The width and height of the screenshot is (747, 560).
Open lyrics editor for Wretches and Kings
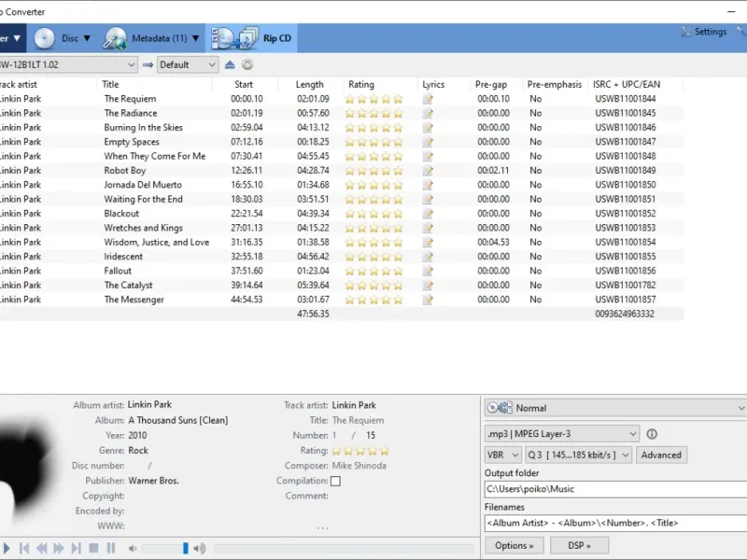428,228
